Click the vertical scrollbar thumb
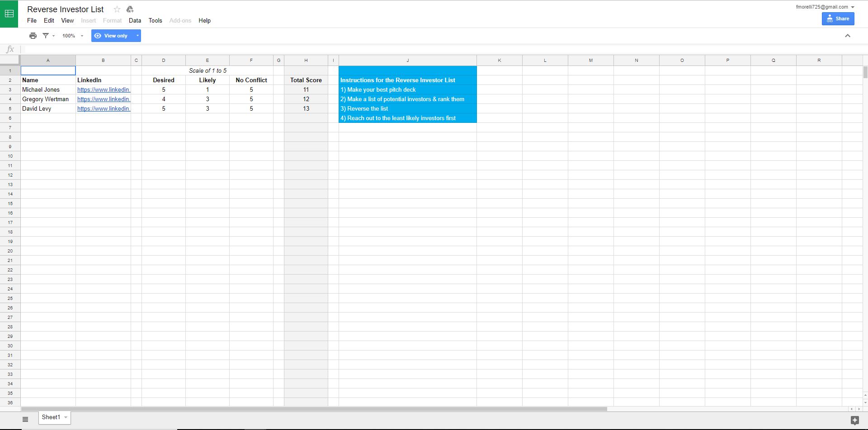The height and width of the screenshot is (430, 868). 865,72
